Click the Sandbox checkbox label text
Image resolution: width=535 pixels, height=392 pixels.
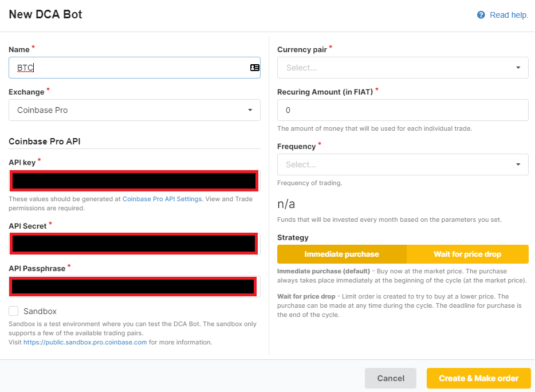tap(40, 311)
